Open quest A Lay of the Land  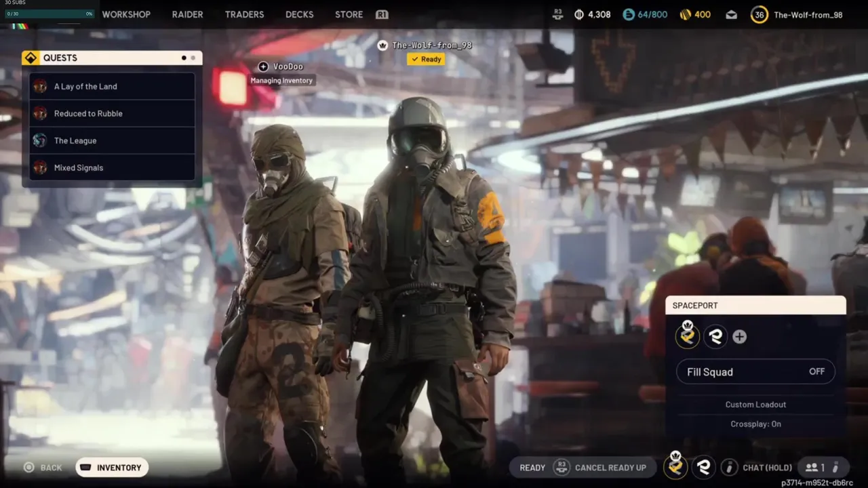point(112,86)
